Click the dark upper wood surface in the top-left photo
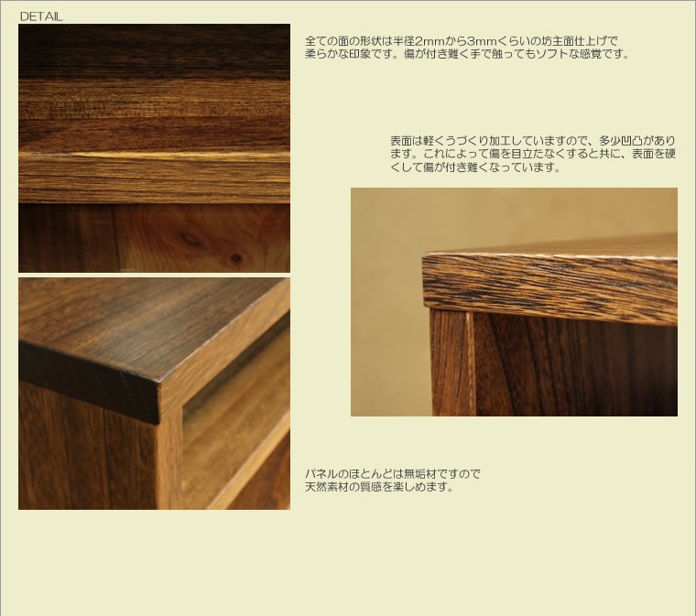Image resolution: width=696 pixels, height=616 pixels. 154,55
